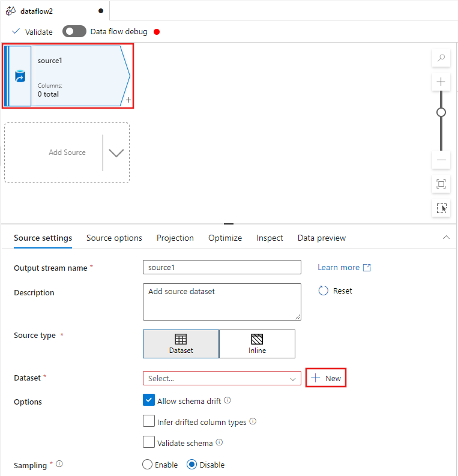Collapse the settings panel with chevron

446,237
